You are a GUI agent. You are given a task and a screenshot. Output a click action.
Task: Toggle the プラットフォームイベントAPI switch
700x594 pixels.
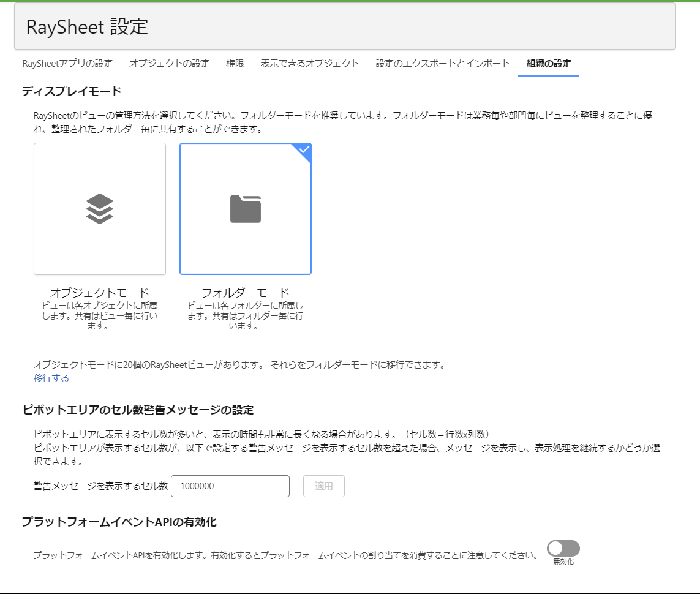click(x=563, y=548)
